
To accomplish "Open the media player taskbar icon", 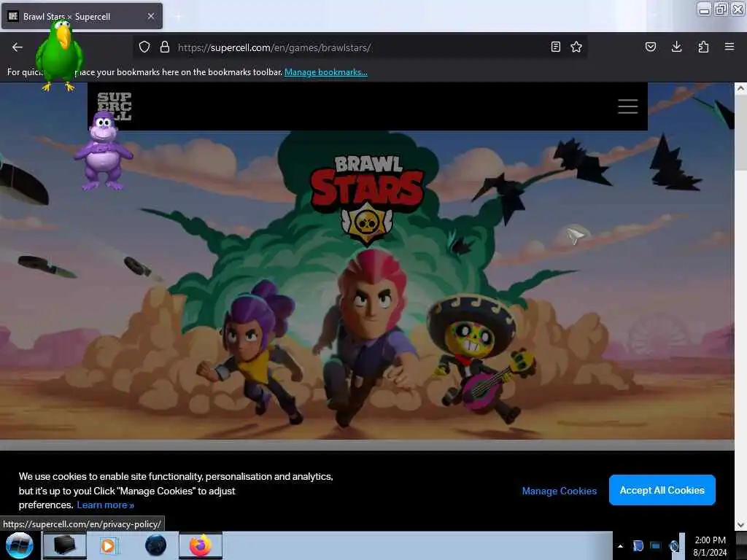I will pos(108,545).
